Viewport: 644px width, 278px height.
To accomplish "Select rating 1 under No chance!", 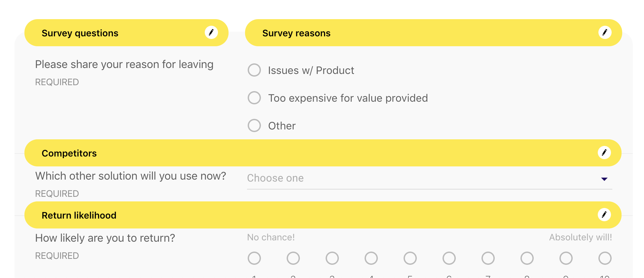I will point(254,258).
